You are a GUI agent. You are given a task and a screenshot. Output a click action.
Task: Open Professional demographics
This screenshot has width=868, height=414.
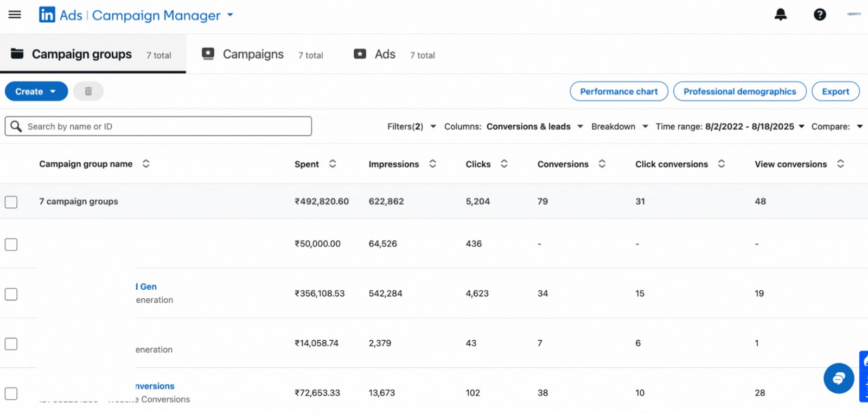click(x=740, y=91)
